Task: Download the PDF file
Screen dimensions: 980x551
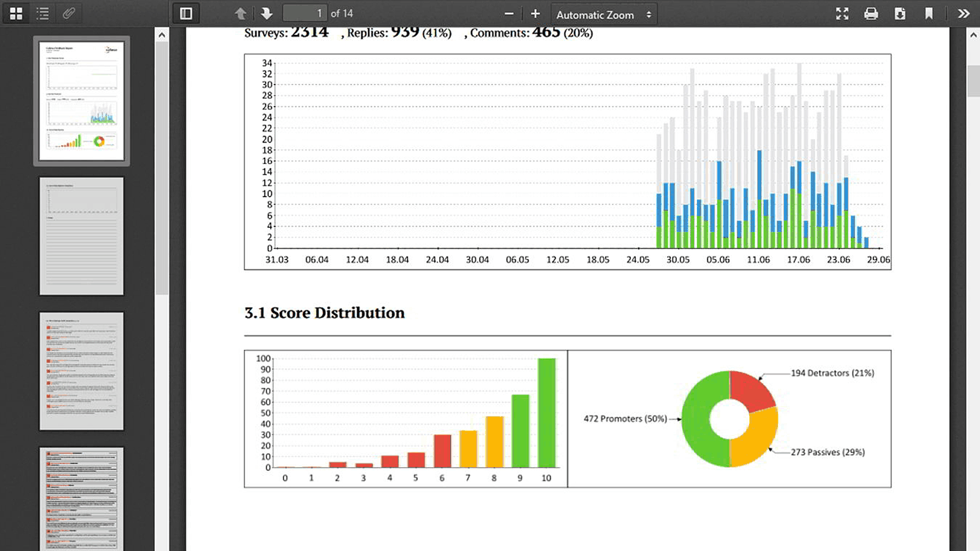Action: click(x=900, y=13)
